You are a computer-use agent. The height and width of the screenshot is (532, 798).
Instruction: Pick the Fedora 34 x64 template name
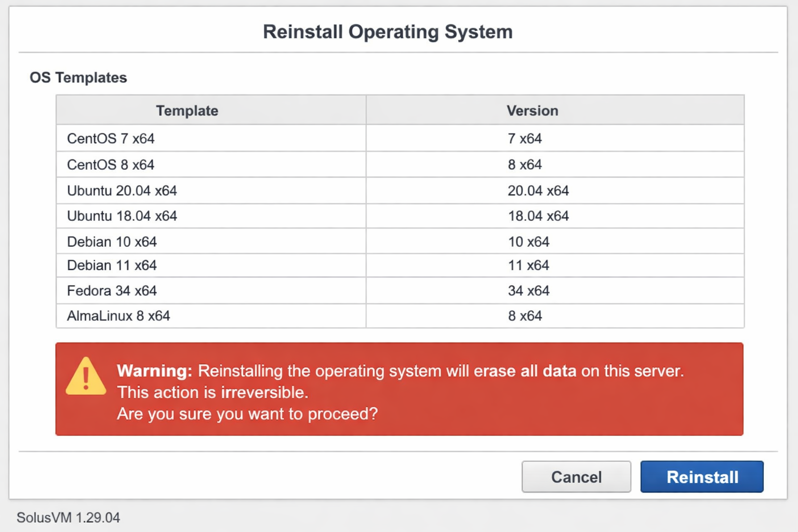point(112,290)
